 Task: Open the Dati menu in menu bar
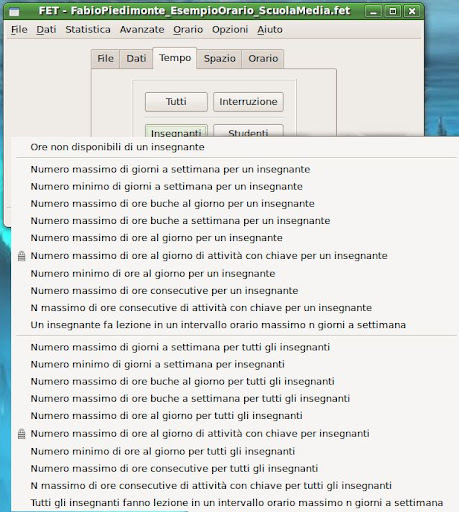pos(46,30)
